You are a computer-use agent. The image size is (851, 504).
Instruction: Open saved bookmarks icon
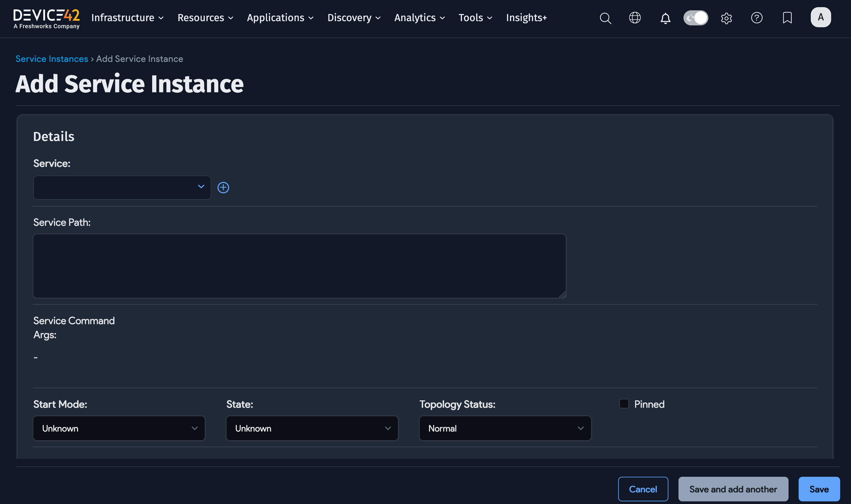click(x=787, y=18)
